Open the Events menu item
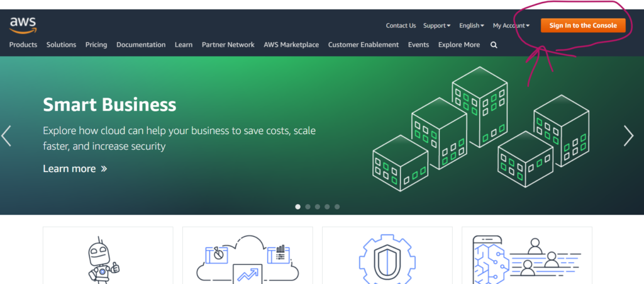 (x=418, y=45)
